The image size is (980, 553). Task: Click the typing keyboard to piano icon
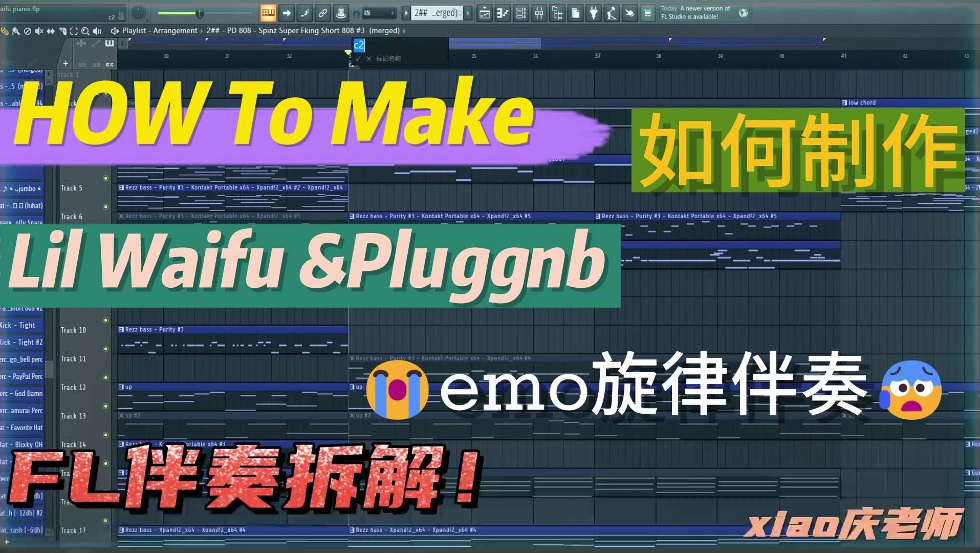[x=268, y=13]
